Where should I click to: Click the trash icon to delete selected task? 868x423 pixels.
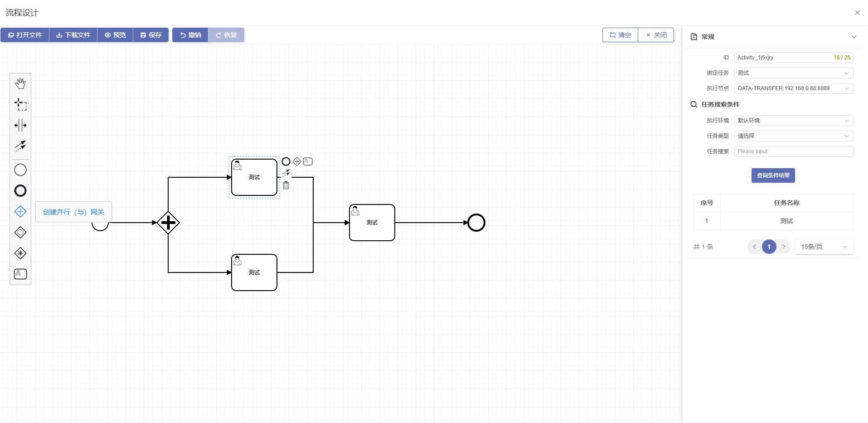click(x=286, y=185)
